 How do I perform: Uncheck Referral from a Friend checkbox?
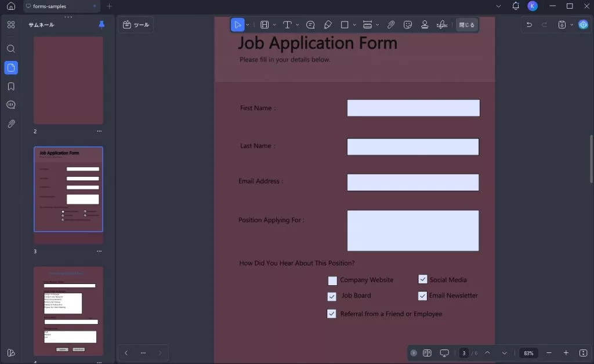[331, 314]
